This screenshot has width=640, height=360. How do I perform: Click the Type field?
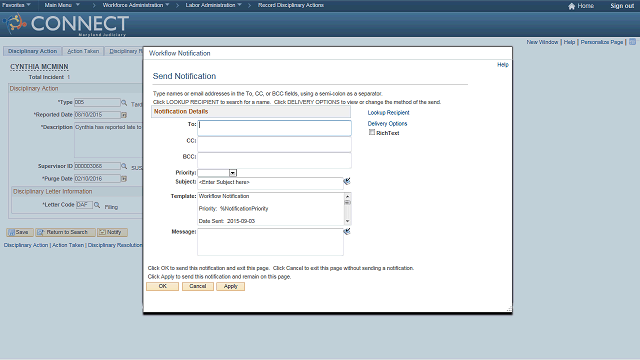pyautogui.click(x=97, y=102)
